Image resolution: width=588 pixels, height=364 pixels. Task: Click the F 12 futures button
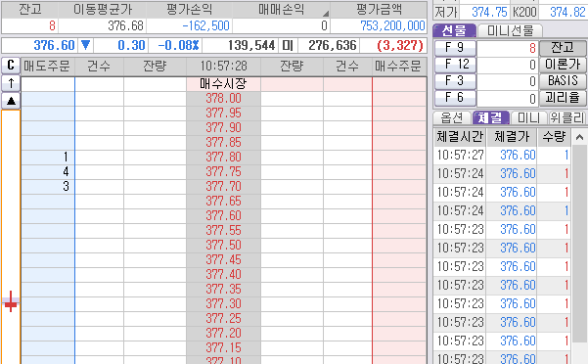pos(455,65)
